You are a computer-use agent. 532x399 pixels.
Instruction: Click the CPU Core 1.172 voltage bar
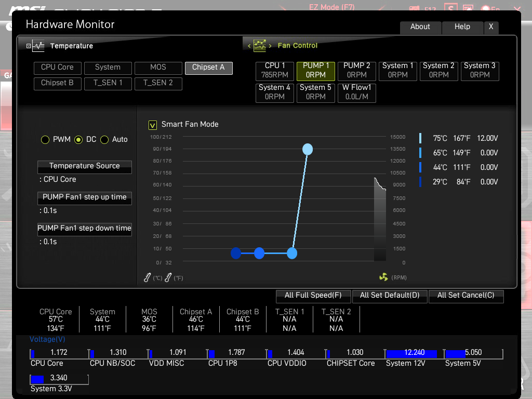click(x=59, y=353)
